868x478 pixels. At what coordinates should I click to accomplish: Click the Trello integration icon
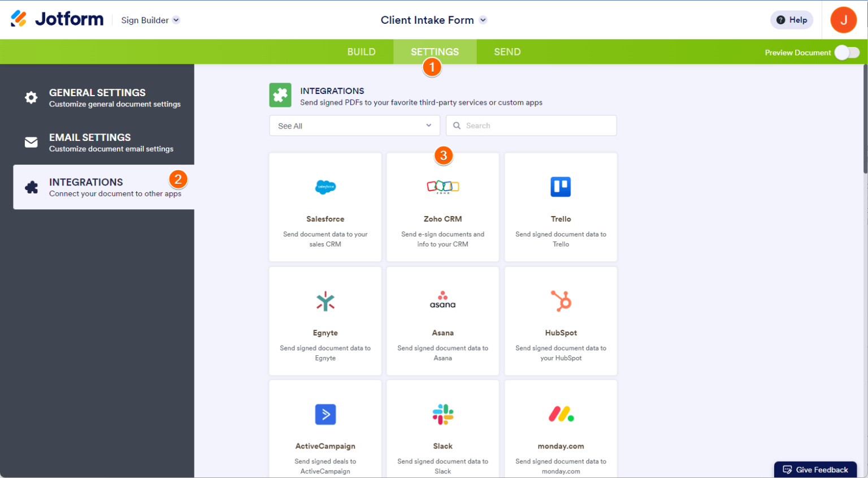560,187
